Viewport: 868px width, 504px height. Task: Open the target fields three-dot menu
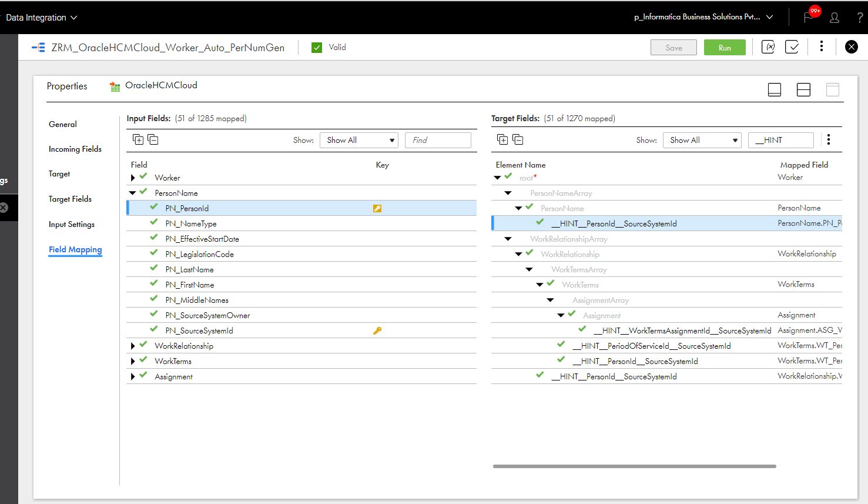tap(829, 139)
